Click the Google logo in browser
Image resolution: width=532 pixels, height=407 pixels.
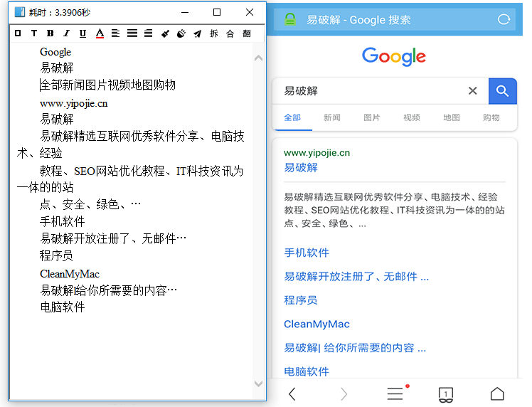394,57
